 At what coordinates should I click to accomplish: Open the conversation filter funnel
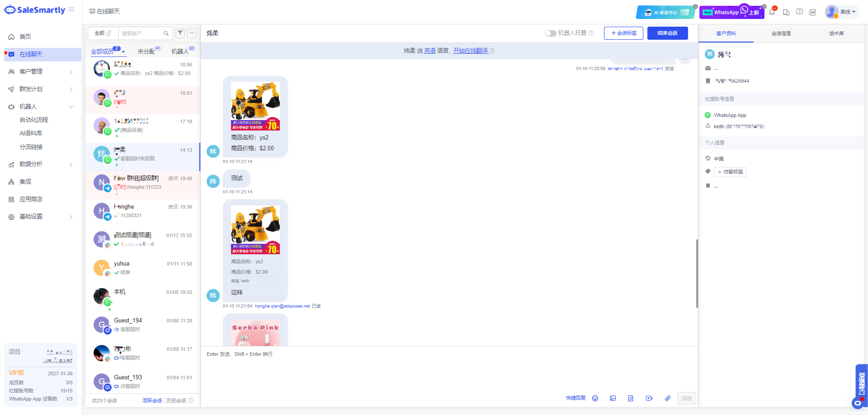coord(180,33)
